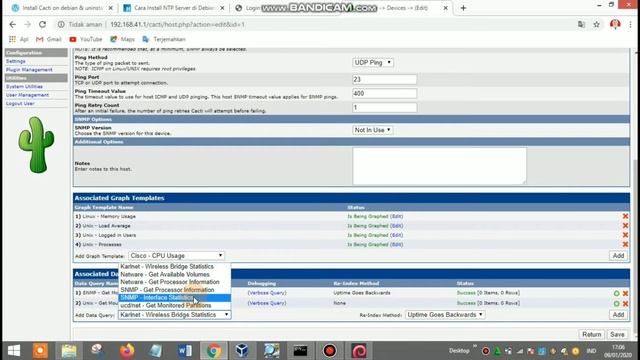This screenshot has width=640, height=360.
Task: Click the Ping Port field showing 23
Action: click(384, 79)
